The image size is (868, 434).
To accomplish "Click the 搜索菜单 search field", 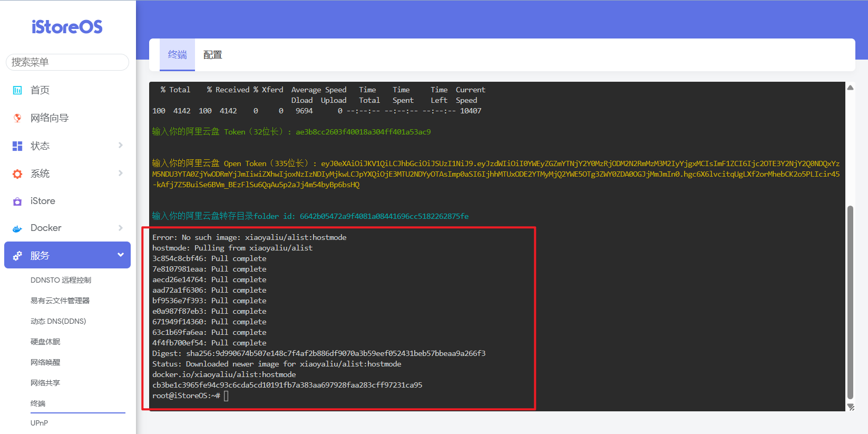I will click(67, 62).
